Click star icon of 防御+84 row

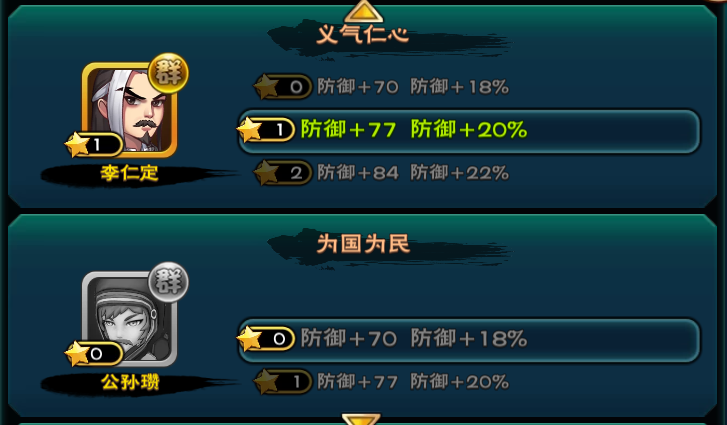(x=267, y=173)
